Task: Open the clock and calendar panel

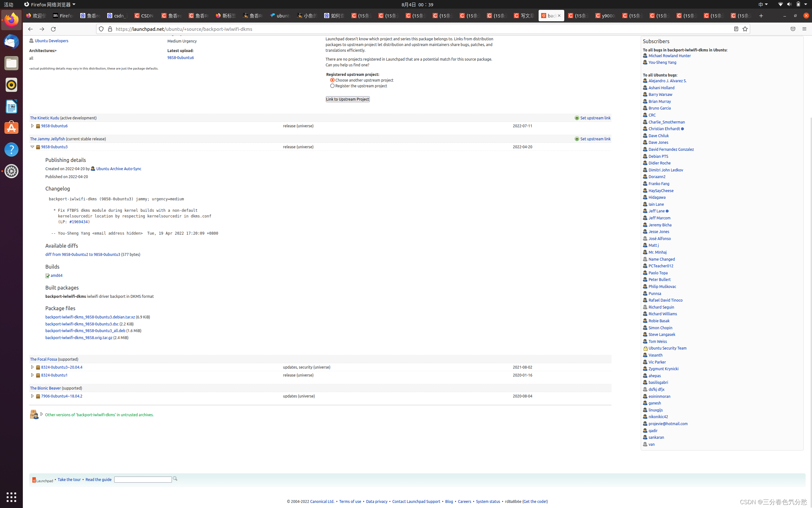Action: point(417,4)
